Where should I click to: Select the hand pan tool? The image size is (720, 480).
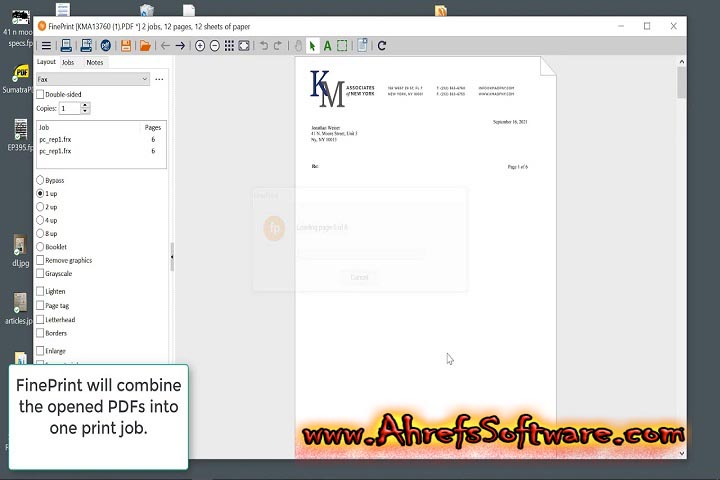point(298,45)
